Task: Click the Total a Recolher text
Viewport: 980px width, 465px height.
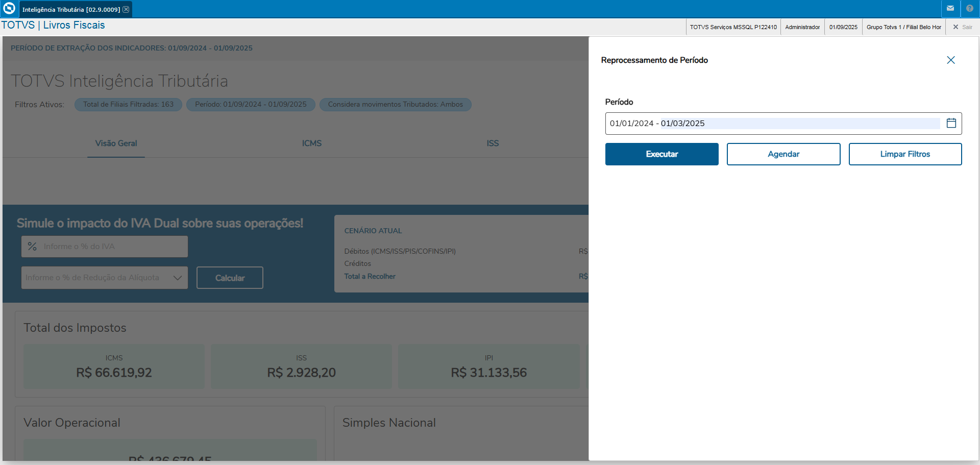Action: [370, 276]
